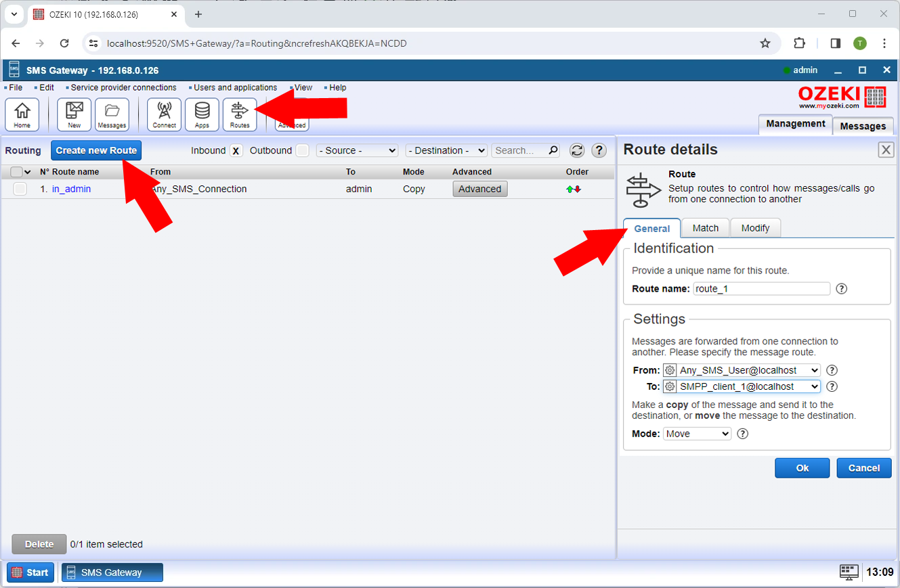Open the Edit menu
This screenshot has height=588, width=900.
click(x=47, y=88)
